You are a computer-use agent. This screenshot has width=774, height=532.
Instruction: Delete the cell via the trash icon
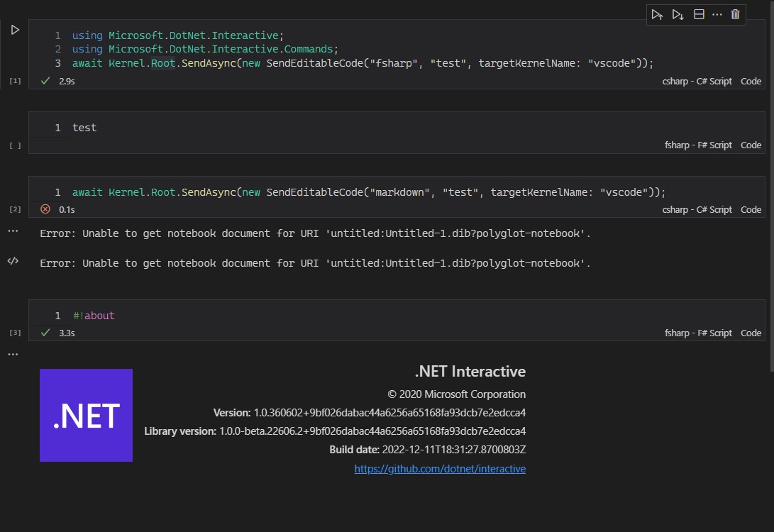pyautogui.click(x=735, y=14)
